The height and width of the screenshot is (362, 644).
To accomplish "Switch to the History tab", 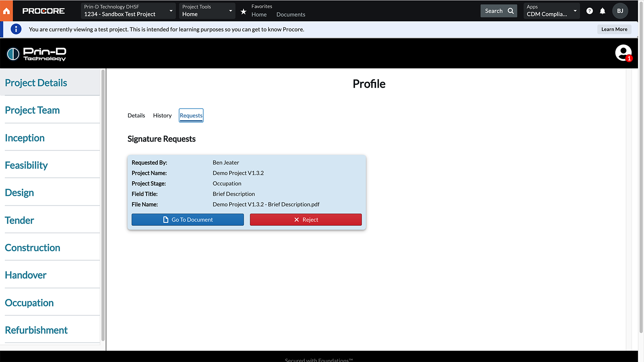I will (162, 115).
